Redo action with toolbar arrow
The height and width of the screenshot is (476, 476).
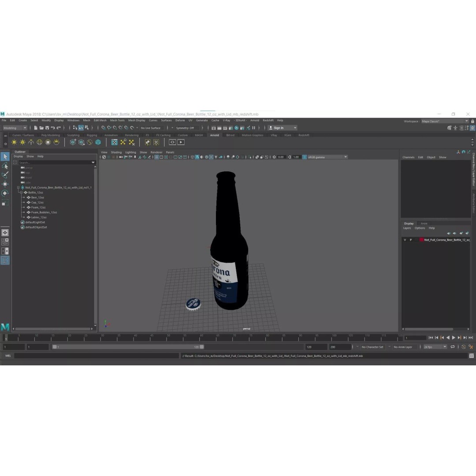coord(59,128)
